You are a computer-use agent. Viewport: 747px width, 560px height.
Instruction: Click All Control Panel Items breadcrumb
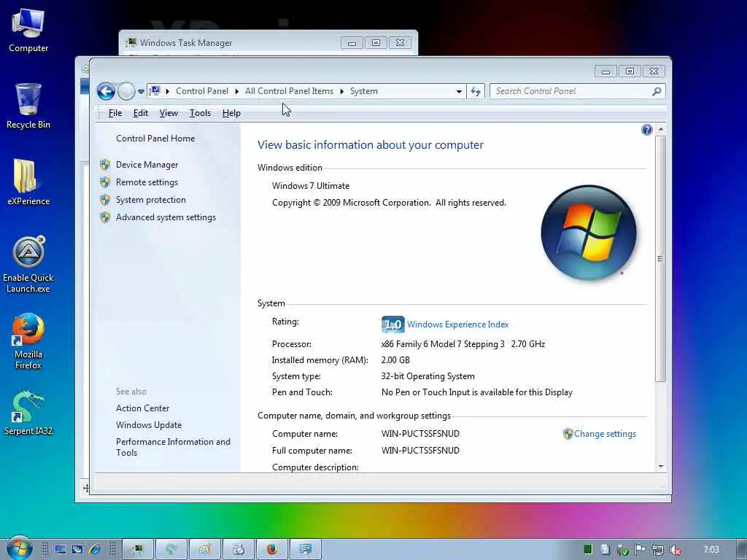pyautogui.click(x=289, y=91)
